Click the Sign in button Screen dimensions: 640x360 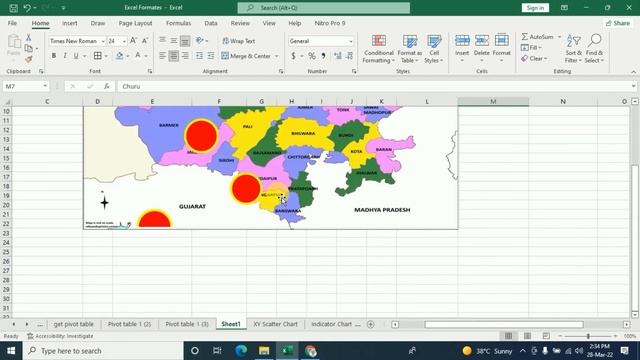coord(535,8)
